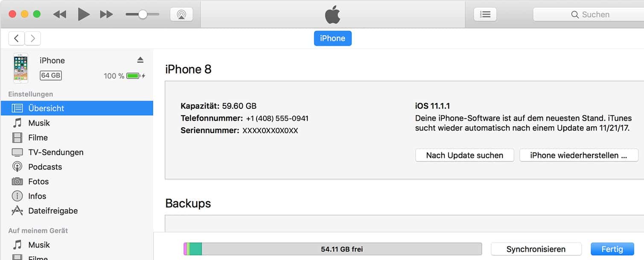Click the Podcasts broadcast icon
644x260 pixels.
tap(17, 167)
